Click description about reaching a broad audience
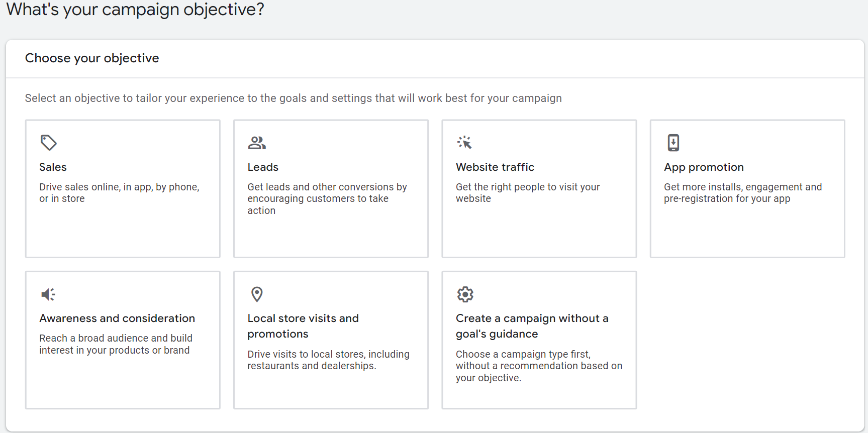868x433 pixels. tap(116, 344)
